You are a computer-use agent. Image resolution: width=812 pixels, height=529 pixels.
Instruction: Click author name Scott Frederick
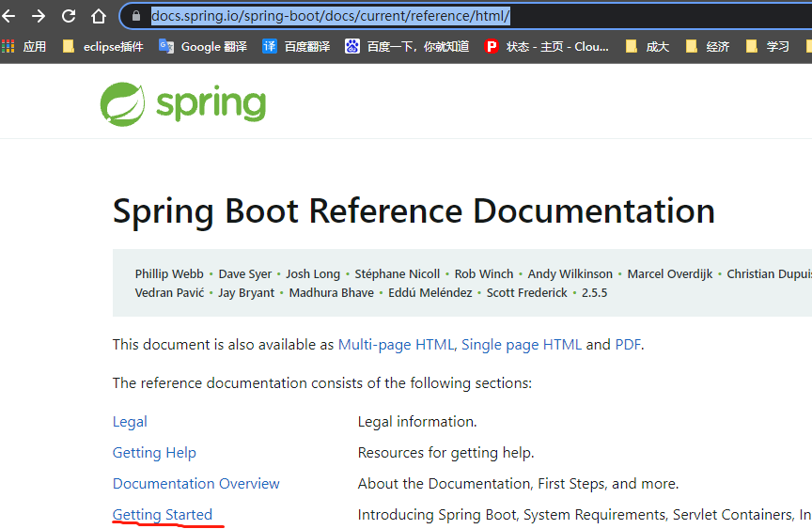[x=527, y=293]
